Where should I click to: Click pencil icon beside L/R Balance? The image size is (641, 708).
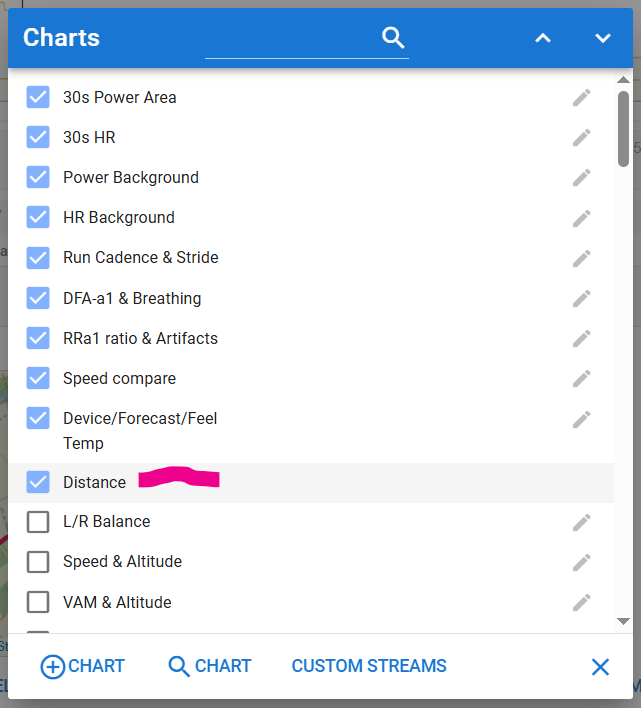click(x=581, y=522)
